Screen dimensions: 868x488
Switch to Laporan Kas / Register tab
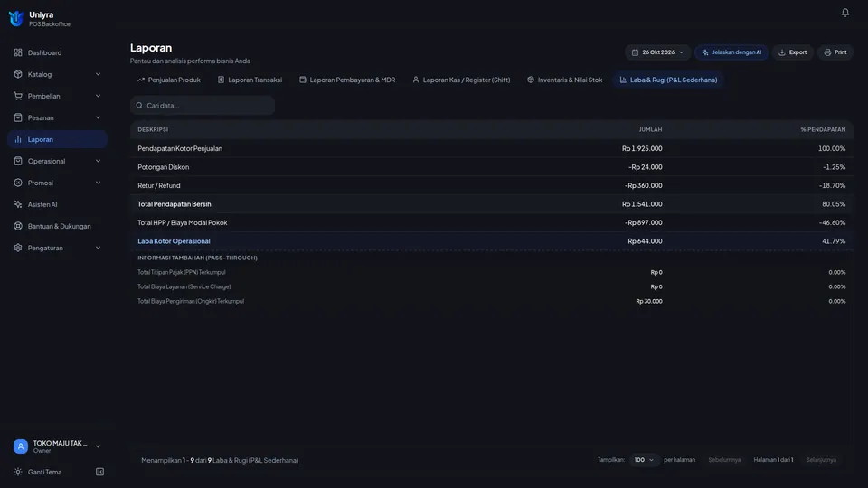(461, 80)
